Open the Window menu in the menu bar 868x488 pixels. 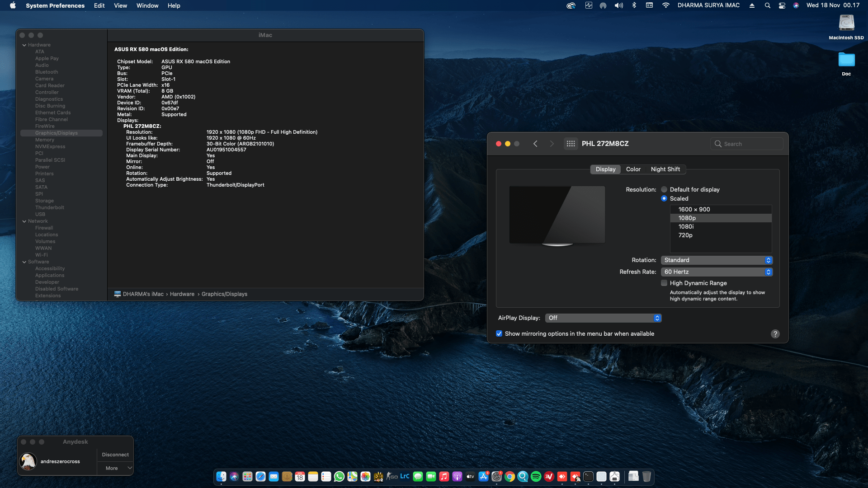tap(147, 5)
